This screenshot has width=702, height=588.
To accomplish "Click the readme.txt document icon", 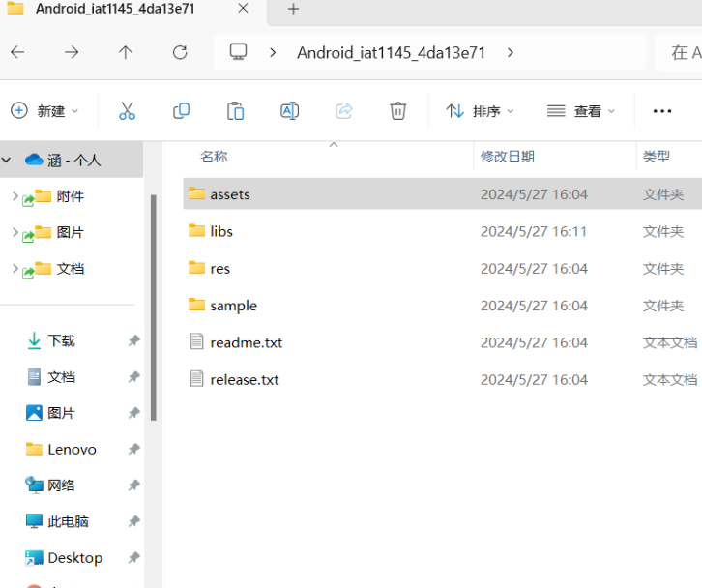I will (196, 341).
